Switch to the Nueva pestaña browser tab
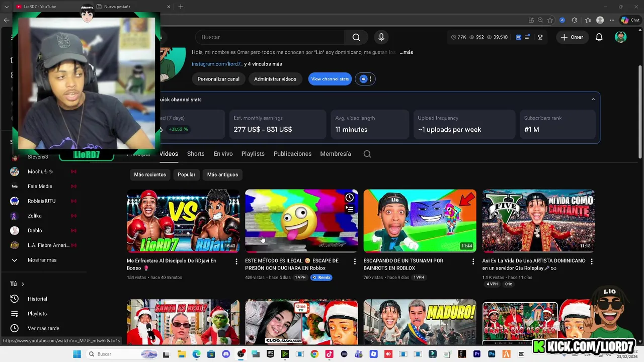The width and height of the screenshot is (644, 362). point(133,7)
